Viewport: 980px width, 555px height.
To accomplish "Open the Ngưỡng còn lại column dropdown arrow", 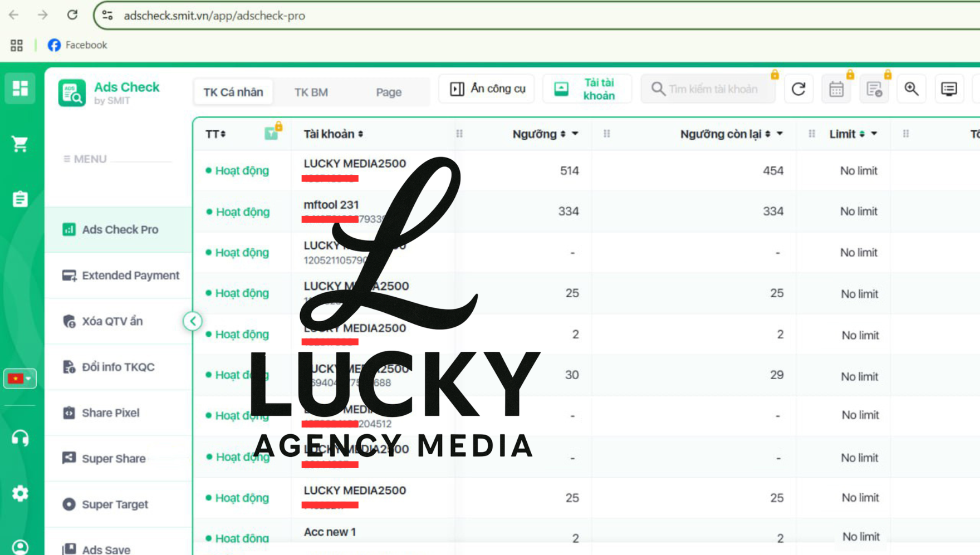I will 780,134.
